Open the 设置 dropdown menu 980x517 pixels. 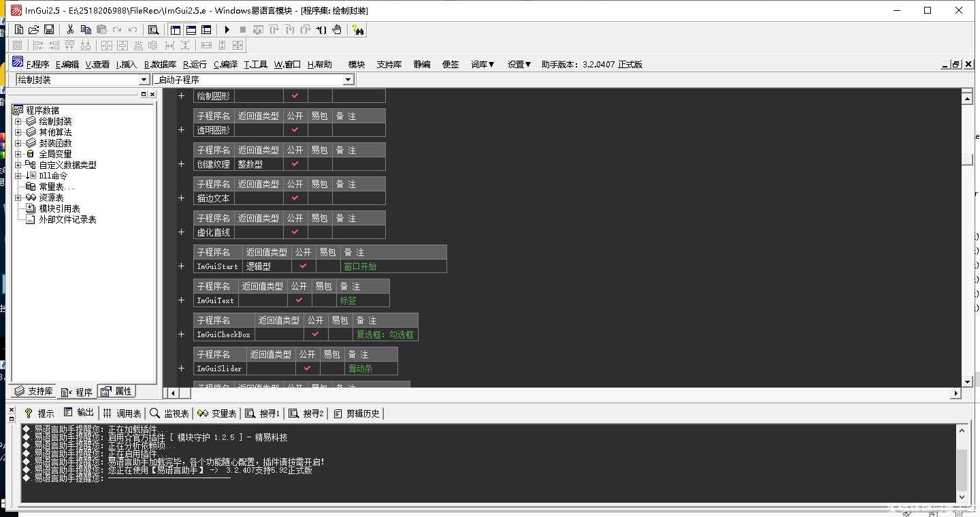[x=519, y=65]
